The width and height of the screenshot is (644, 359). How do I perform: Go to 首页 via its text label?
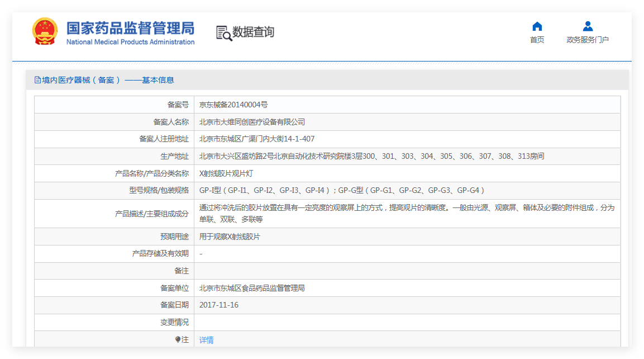click(537, 40)
